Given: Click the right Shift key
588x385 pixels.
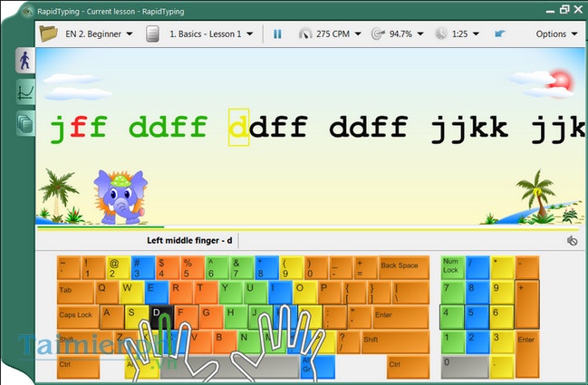Looking at the screenshot, I should (395, 342).
